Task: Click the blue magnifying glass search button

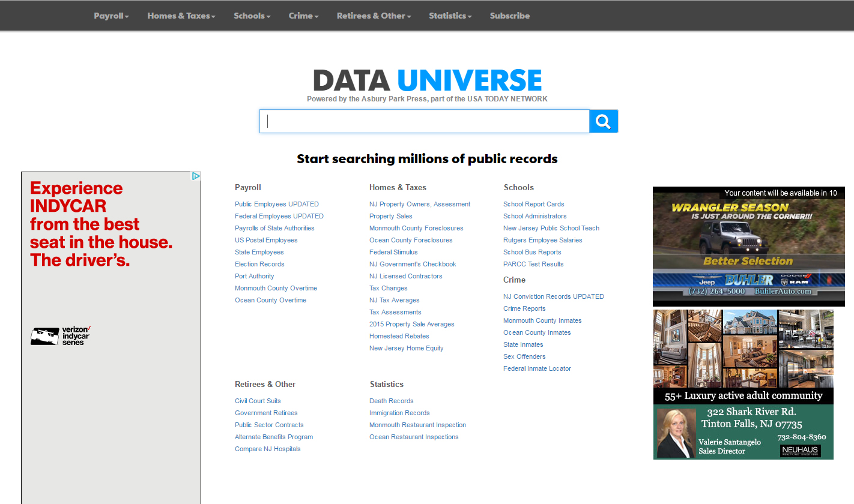Action: point(604,121)
